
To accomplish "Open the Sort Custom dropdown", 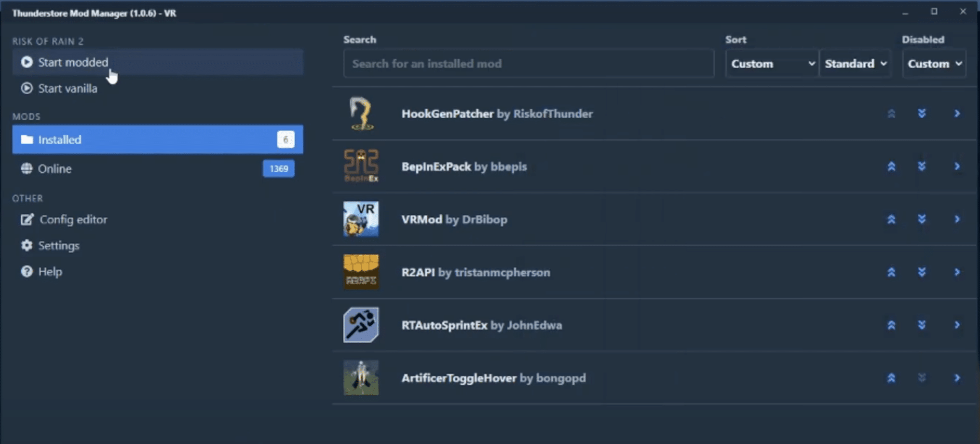I will pyautogui.click(x=772, y=64).
